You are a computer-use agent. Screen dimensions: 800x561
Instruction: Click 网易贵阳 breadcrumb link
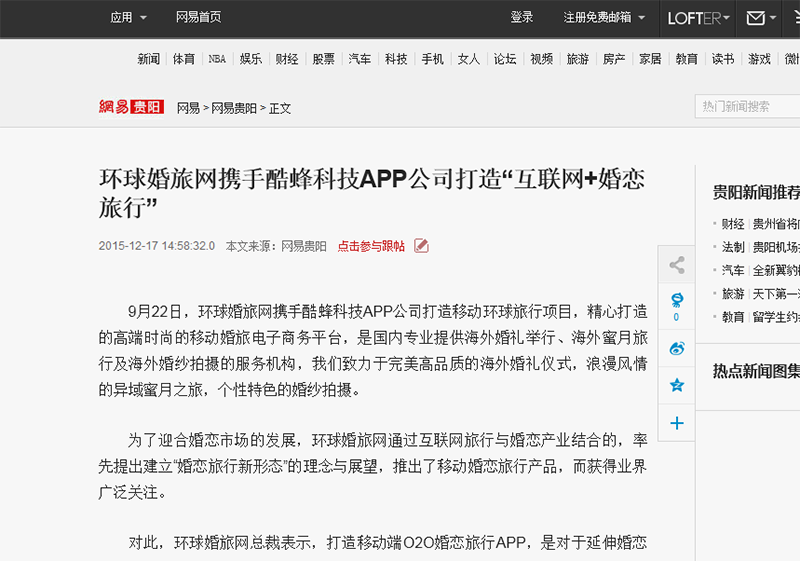click(234, 108)
